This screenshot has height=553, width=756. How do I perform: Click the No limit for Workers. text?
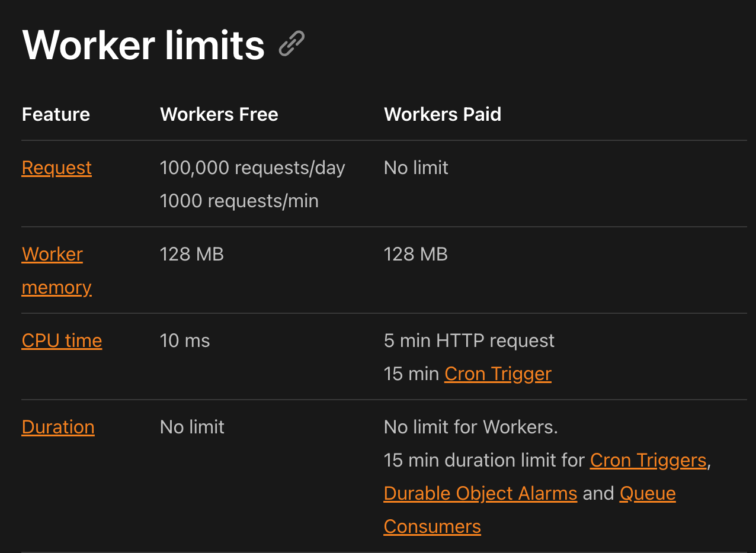[x=471, y=427]
